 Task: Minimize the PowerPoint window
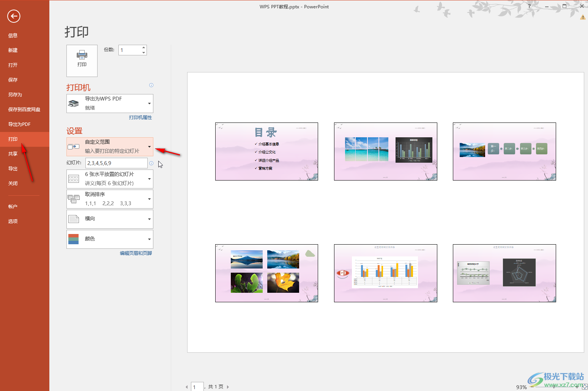[547, 6]
